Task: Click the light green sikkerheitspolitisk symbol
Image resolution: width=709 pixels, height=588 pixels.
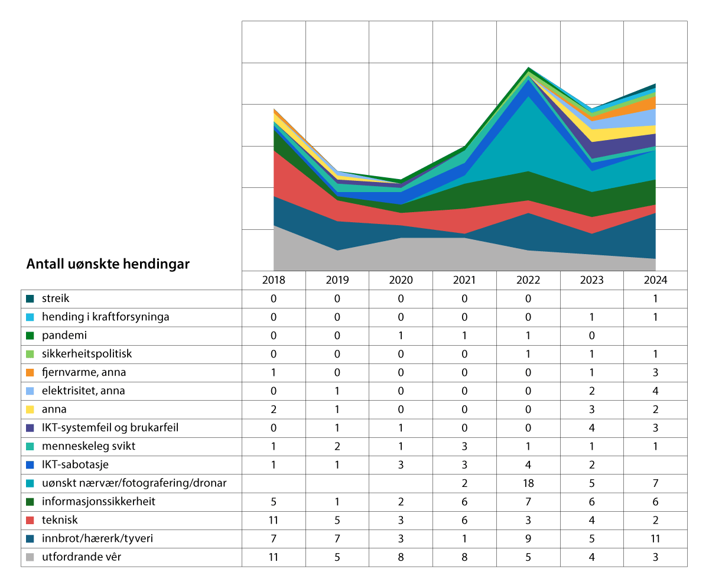Action: [x=30, y=353]
